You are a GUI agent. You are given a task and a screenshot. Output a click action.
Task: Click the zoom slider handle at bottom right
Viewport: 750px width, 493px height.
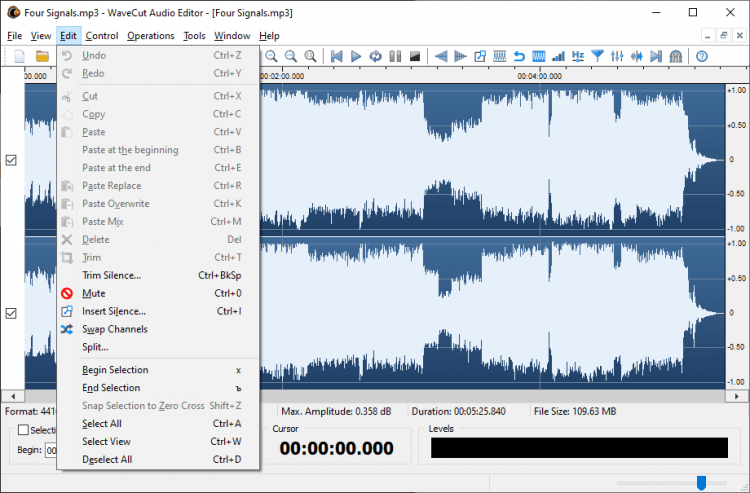(701, 483)
